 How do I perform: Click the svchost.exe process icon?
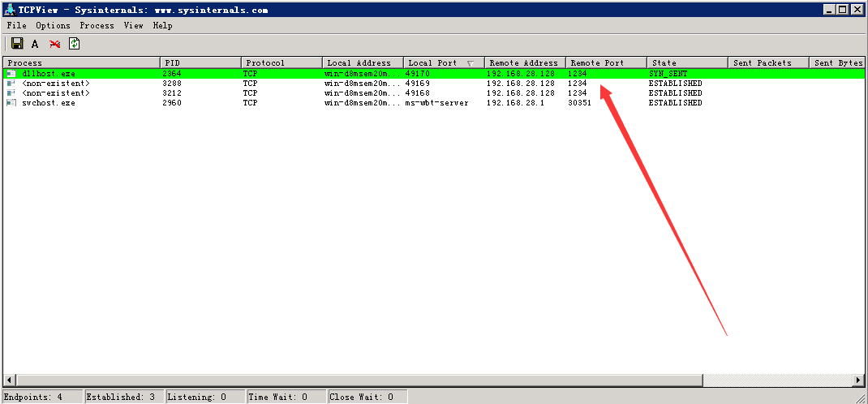(11, 103)
